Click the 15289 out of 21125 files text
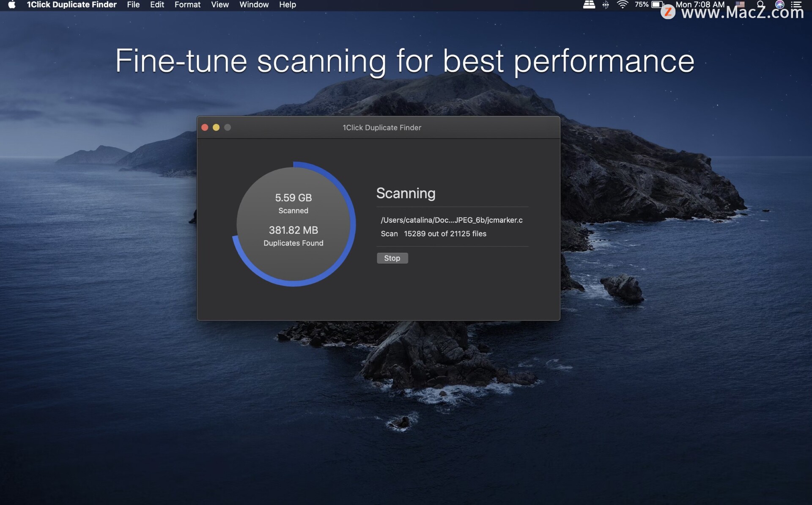The width and height of the screenshot is (812, 505). 445,234
